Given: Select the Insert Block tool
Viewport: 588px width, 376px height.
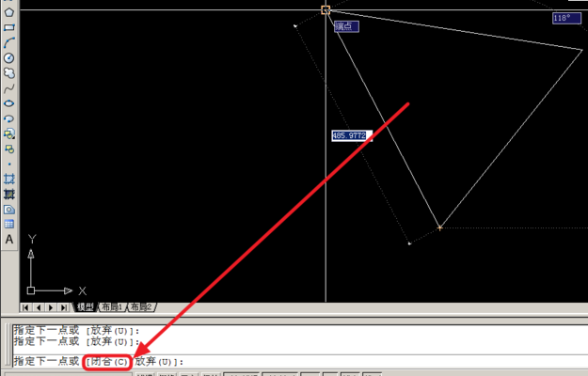Looking at the screenshot, I should pyautogui.click(x=9, y=133).
